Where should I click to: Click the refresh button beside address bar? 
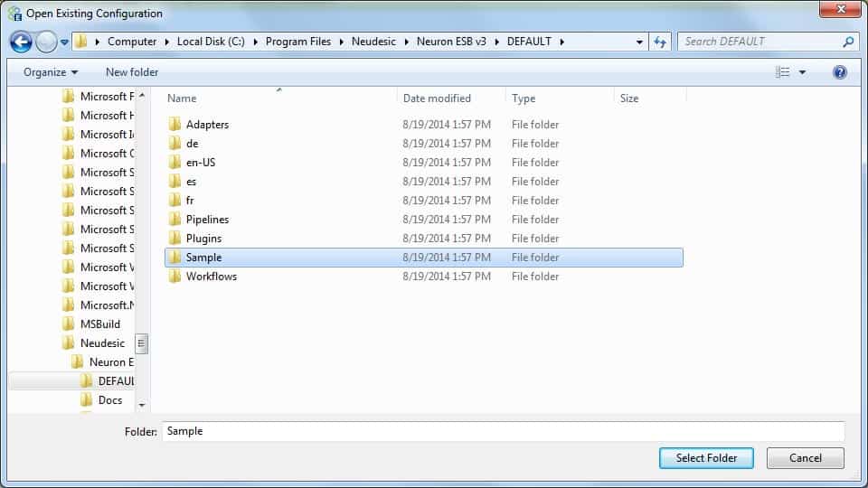coord(659,42)
